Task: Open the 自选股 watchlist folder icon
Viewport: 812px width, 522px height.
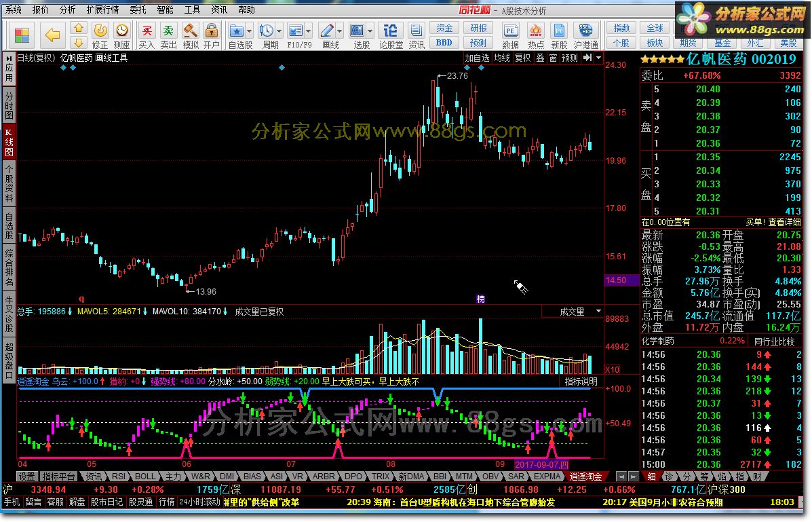Action: 237,31
